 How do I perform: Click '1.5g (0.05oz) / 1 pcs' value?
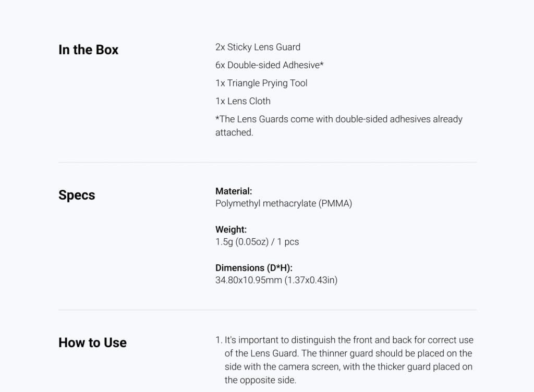pyautogui.click(x=257, y=242)
